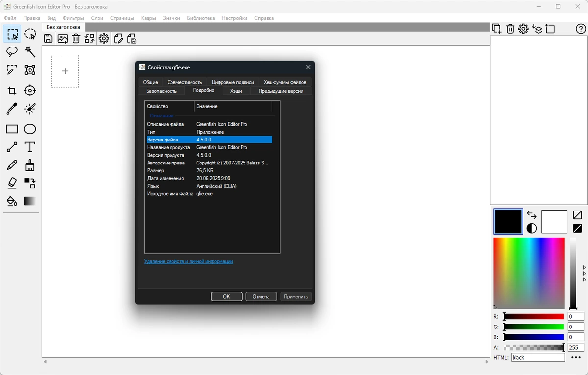The height and width of the screenshot is (375, 588).
Task: Open the Слои menu
Action: [97, 18]
